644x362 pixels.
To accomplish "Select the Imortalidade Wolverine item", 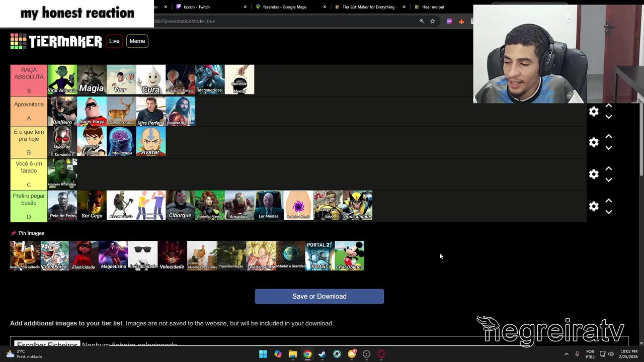I will point(357,205).
